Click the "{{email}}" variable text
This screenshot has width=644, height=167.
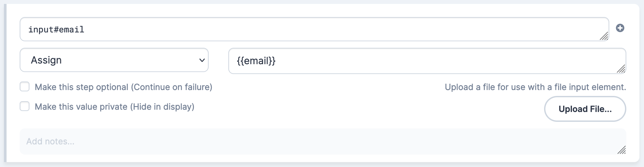coord(256,61)
